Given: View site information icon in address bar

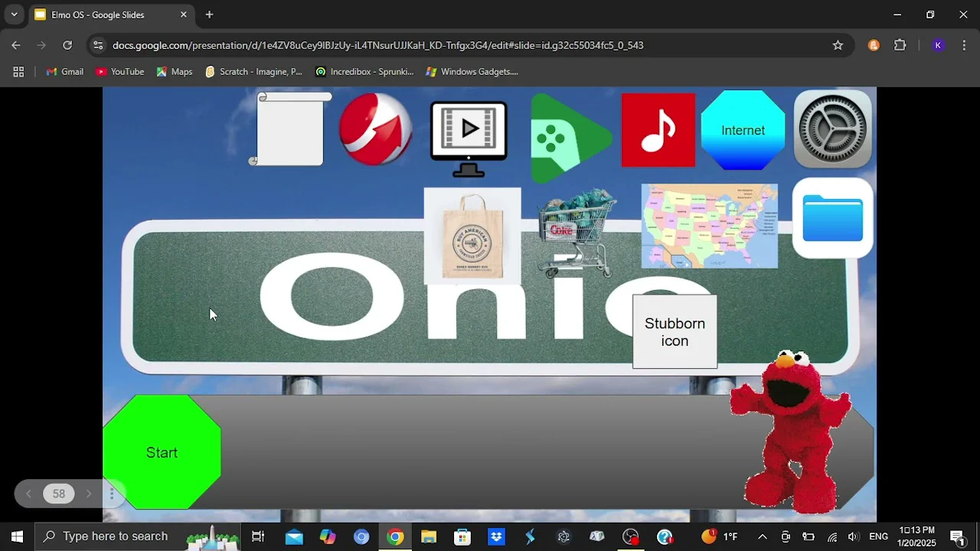Looking at the screenshot, I should point(98,45).
